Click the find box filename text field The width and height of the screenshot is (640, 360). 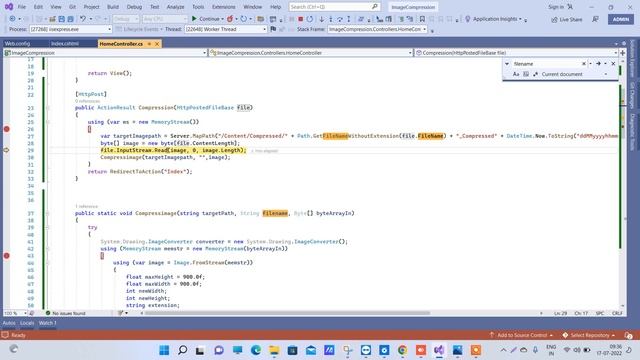pyautogui.click(x=546, y=64)
